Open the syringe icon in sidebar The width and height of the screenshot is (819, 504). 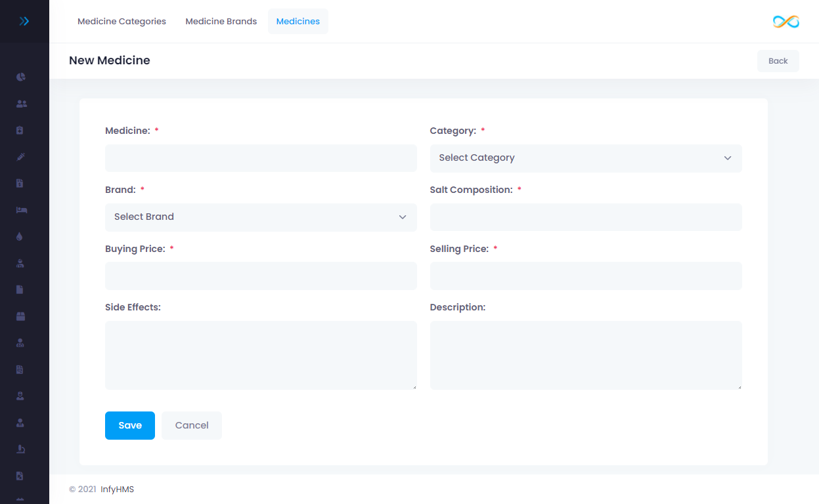(21, 157)
